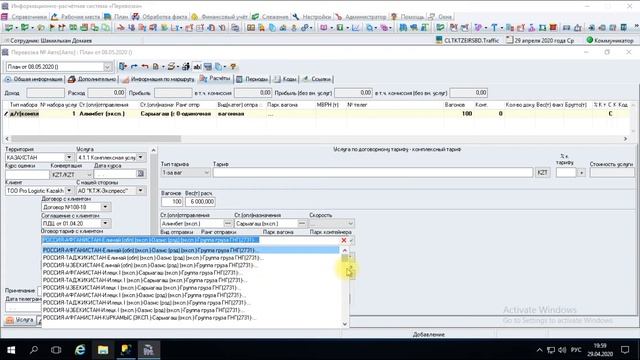
Task: Click РУС language indicator in tray
Action: click(576, 350)
